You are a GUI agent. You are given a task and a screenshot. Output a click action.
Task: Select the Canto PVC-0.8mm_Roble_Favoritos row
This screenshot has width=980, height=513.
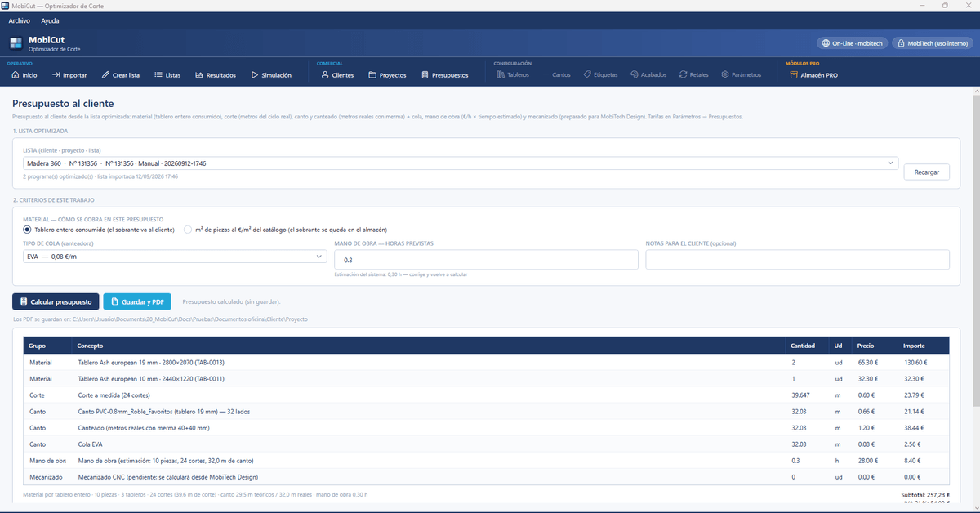(487, 411)
